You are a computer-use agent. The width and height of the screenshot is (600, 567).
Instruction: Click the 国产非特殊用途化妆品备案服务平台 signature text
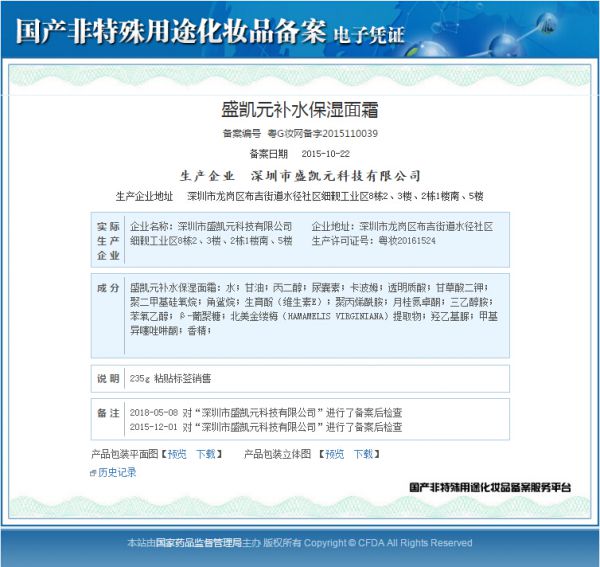(490, 487)
